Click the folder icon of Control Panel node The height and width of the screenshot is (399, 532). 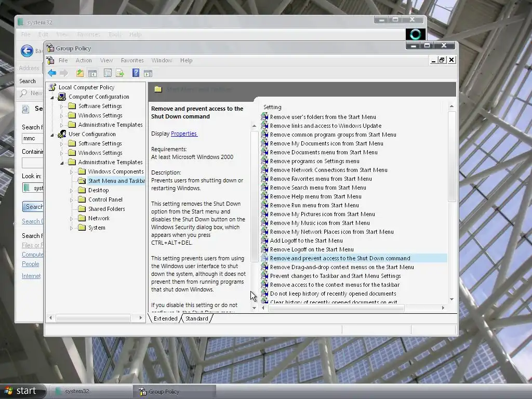click(x=82, y=199)
